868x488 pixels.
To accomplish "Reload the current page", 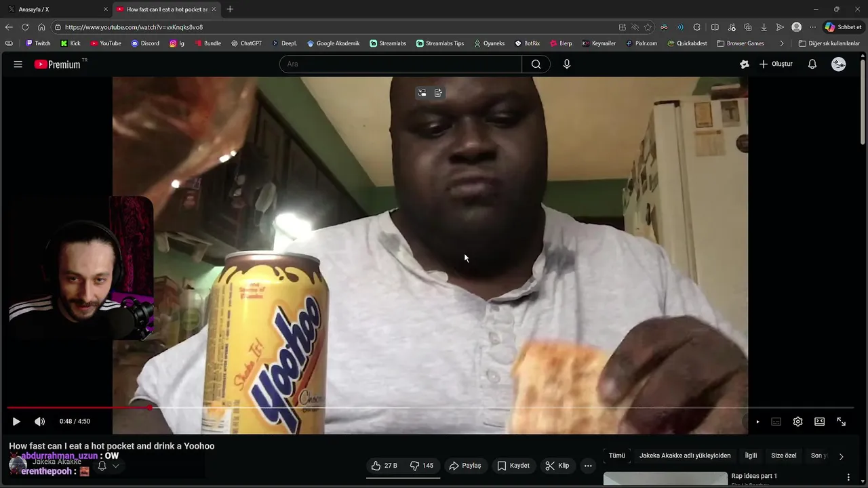I will tap(25, 27).
